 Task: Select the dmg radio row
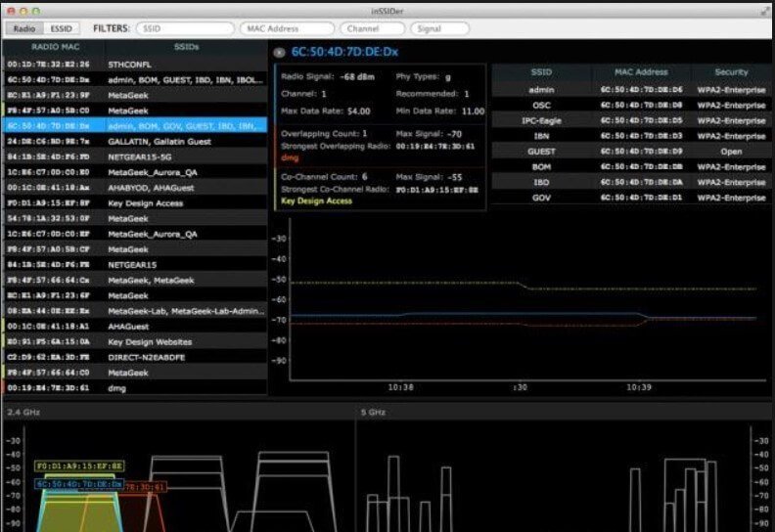[x=135, y=388]
